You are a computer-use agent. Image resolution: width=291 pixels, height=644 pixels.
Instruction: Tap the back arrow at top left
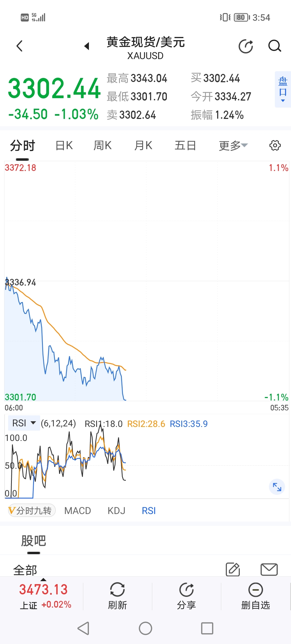click(19, 46)
